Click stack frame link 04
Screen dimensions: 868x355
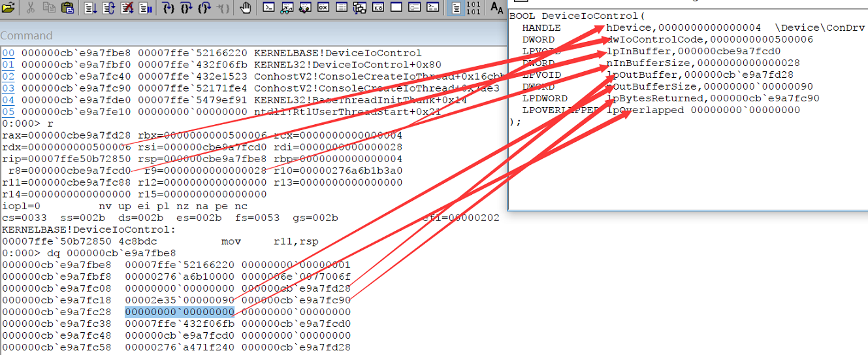coord(8,100)
